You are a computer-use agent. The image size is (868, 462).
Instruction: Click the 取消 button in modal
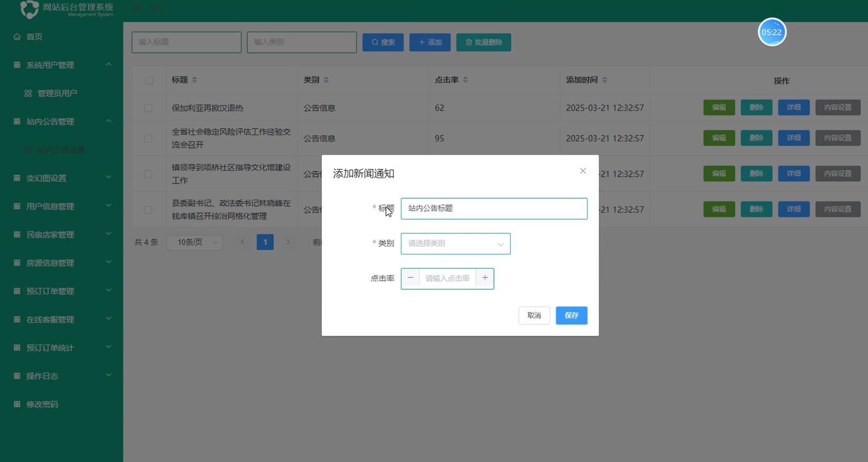534,315
